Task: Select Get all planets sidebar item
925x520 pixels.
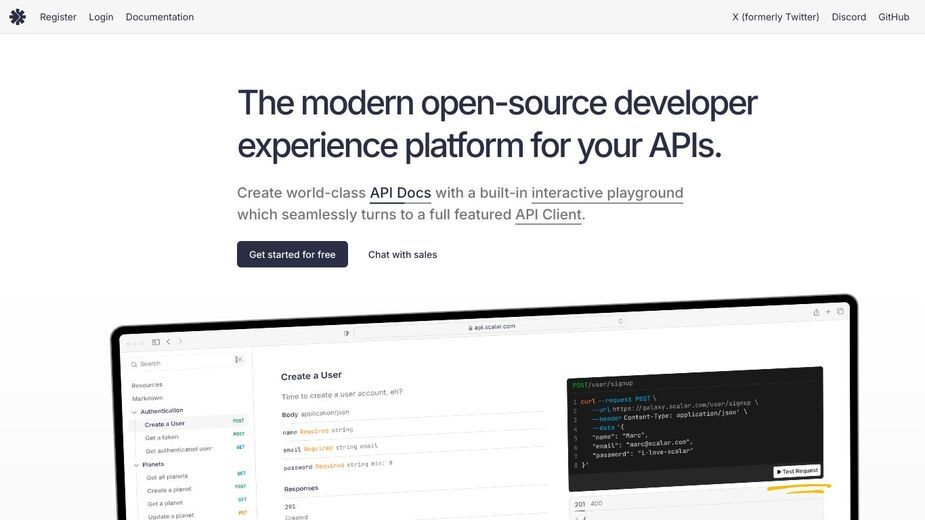Action: tap(167, 477)
